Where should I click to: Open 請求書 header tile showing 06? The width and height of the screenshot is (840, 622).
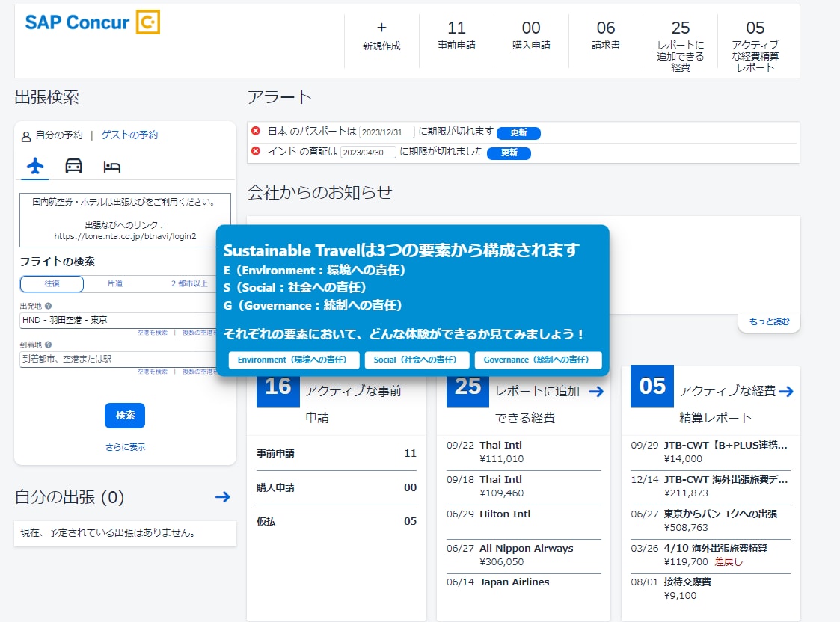[606, 36]
